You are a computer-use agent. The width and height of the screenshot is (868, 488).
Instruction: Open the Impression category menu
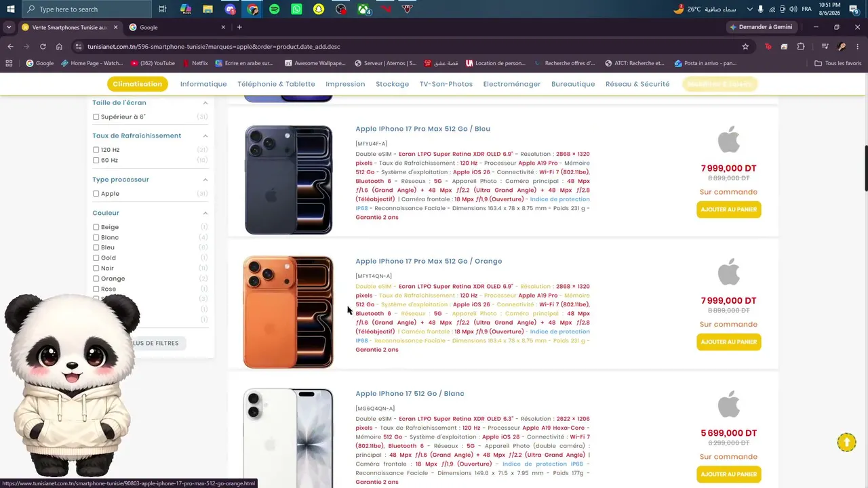(x=345, y=84)
